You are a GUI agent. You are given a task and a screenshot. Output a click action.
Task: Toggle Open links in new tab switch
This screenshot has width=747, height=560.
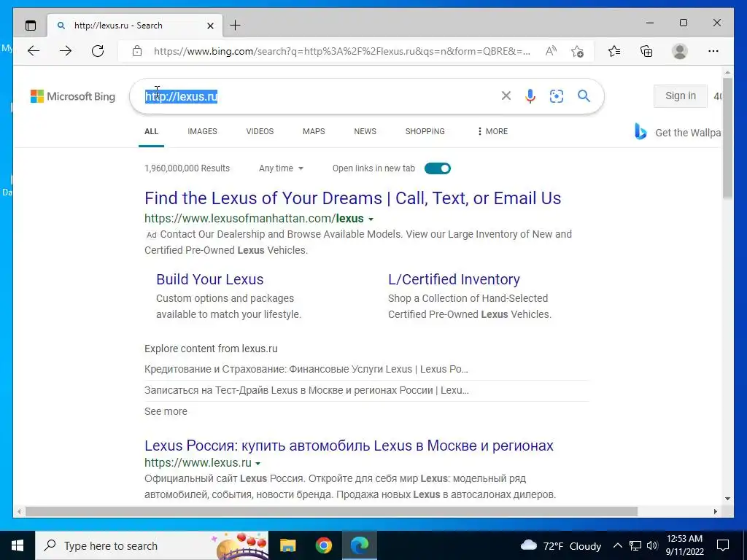(x=438, y=168)
